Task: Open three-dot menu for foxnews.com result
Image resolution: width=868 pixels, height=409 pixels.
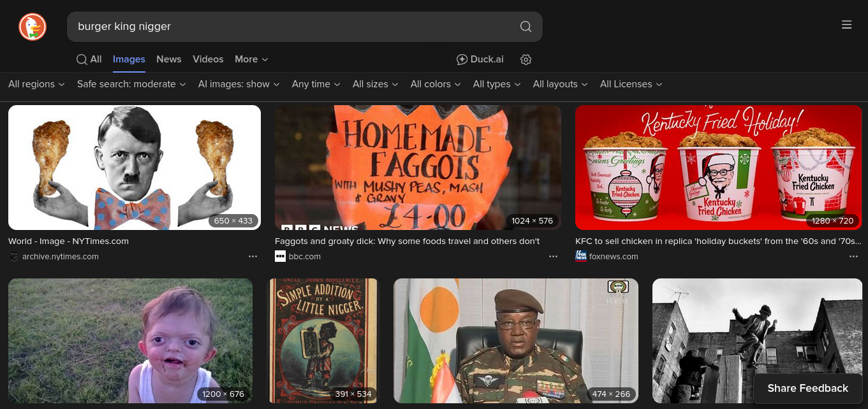Action: pos(853,257)
